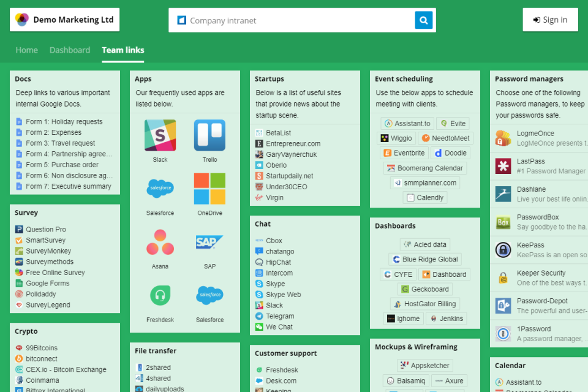The image size is (588, 392).
Task: Click the Google Doc icon beside Form 1
Action: click(19, 121)
